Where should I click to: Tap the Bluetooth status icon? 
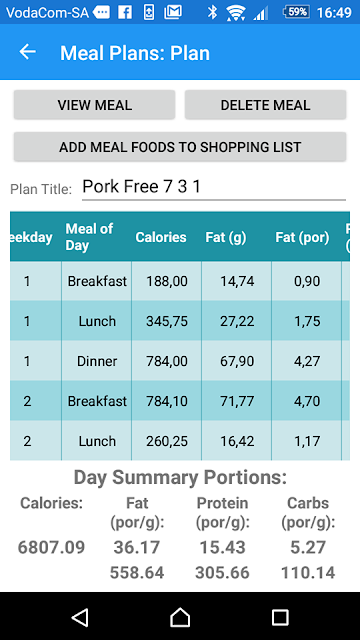point(212,12)
